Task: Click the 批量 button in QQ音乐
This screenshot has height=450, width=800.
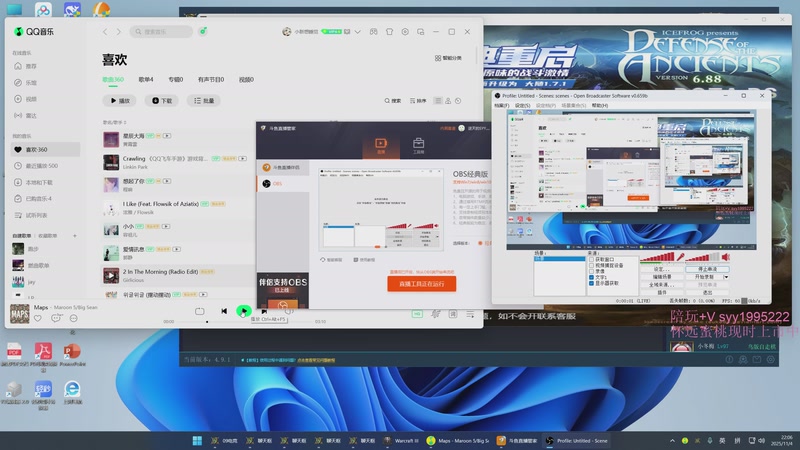Action: coord(204,101)
